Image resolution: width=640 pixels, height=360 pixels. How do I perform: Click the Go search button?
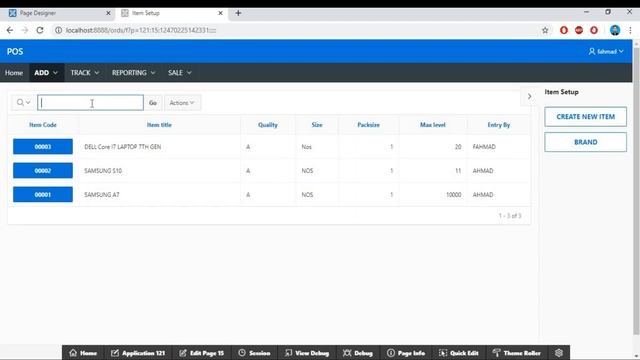coord(153,103)
